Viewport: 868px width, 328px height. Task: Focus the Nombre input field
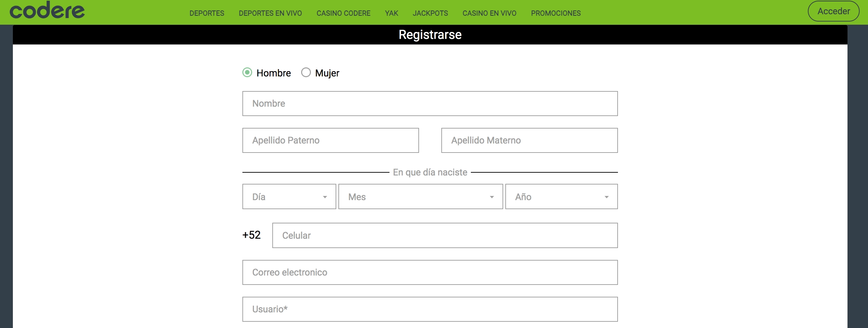click(430, 104)
